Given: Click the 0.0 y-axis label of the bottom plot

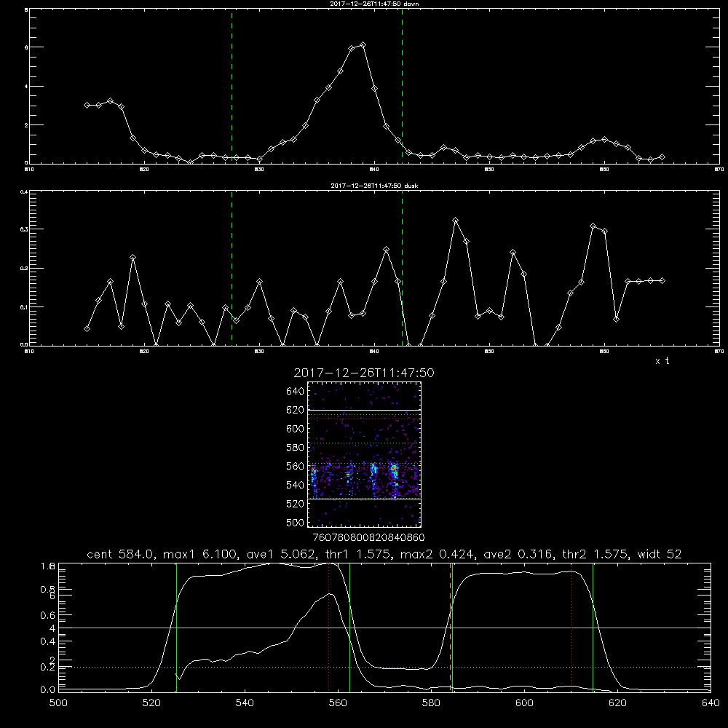Looking at the screenshot, I should [x=48, y=690].
